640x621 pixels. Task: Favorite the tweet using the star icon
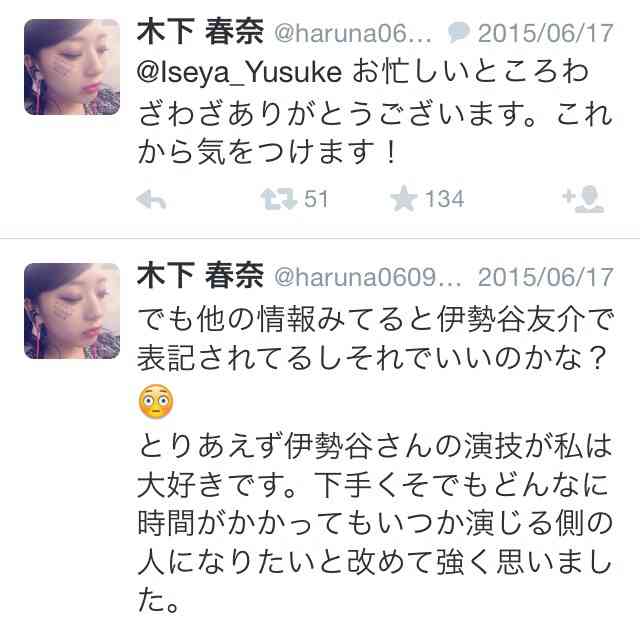pos(404,199)
